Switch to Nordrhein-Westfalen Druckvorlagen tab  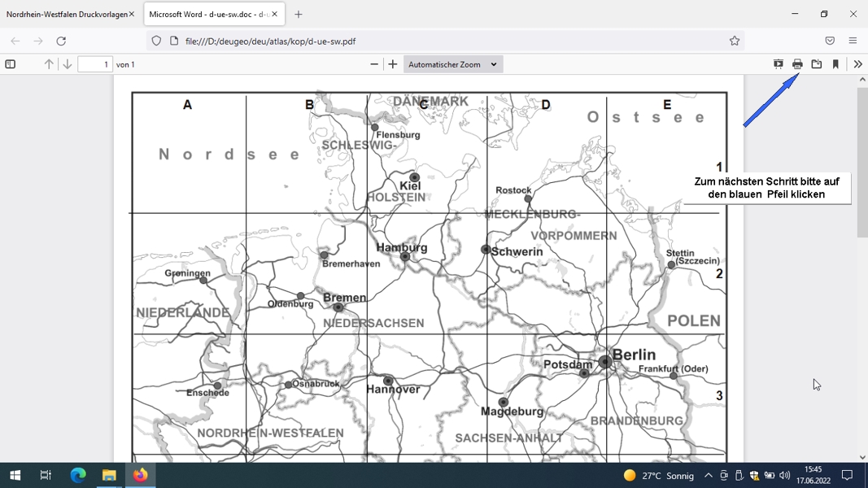coord(68,15)
